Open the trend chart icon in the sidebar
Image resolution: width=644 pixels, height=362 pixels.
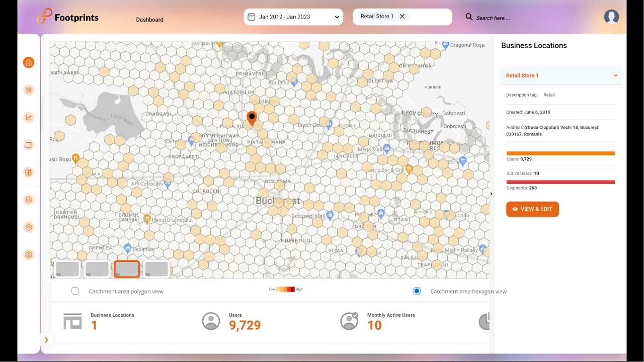29,118
